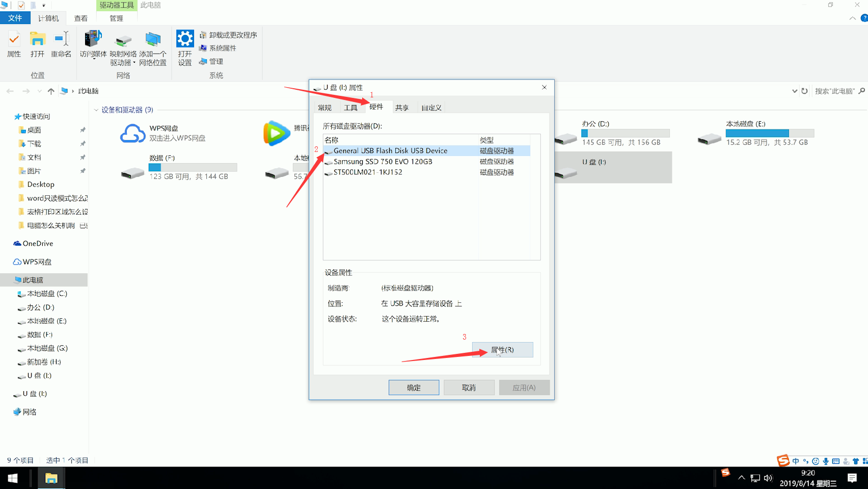Click 取消 to cancel the dialog
Image resolution: width=868 pixels, height=489 pixels.
(x=469, y=388)
